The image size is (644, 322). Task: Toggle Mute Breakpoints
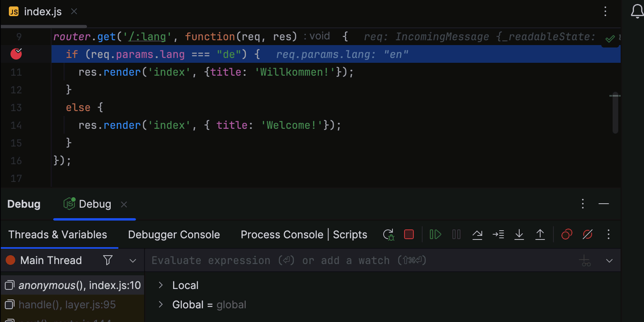[x=588, y=234]
